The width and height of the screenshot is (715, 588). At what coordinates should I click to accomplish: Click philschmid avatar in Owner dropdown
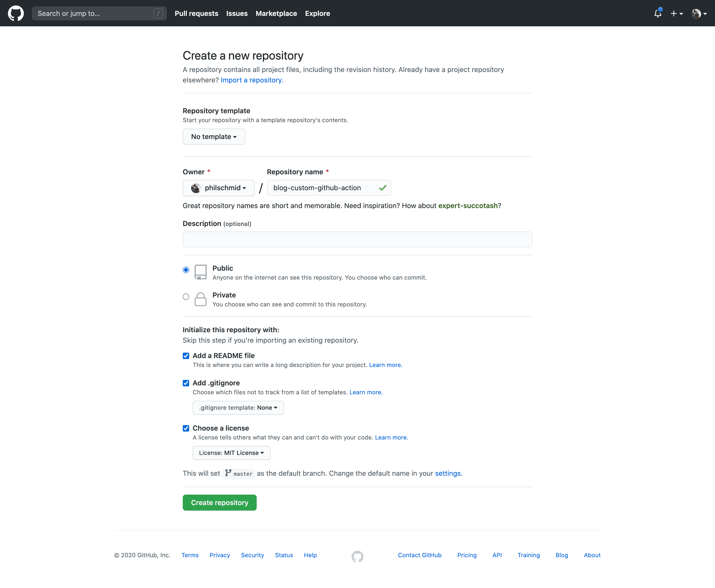[x=196, y=188]
